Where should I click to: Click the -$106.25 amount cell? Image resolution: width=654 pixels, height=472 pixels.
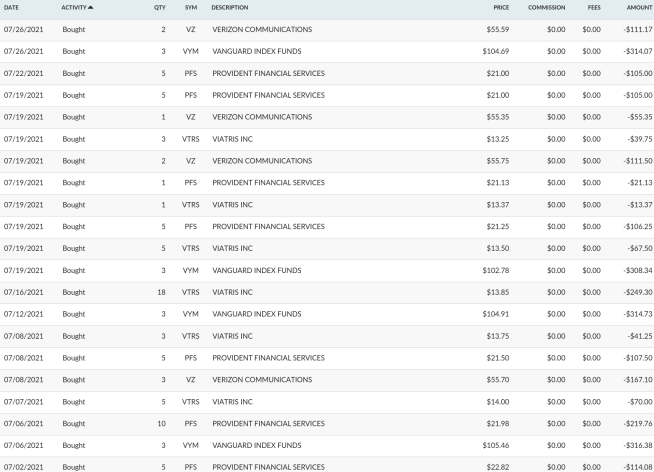(638, 227)
